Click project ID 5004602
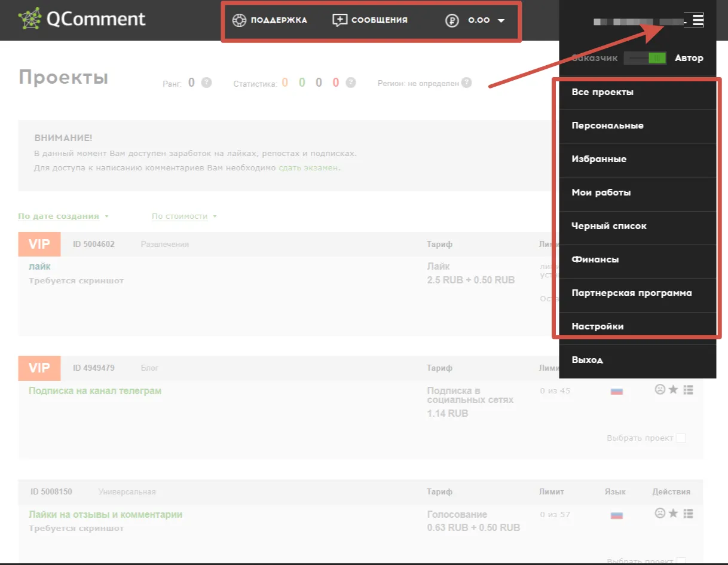 pyautogui.click(x=94, y=244)
